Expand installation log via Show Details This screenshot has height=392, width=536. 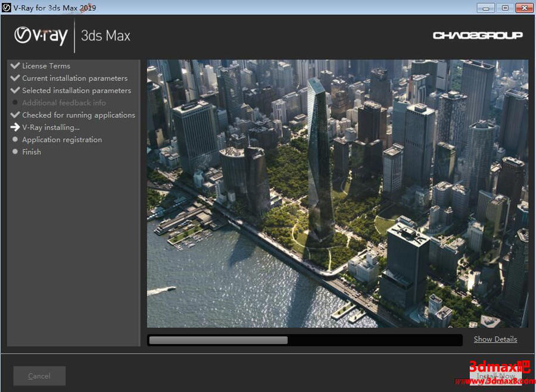[x=495, y=339]
